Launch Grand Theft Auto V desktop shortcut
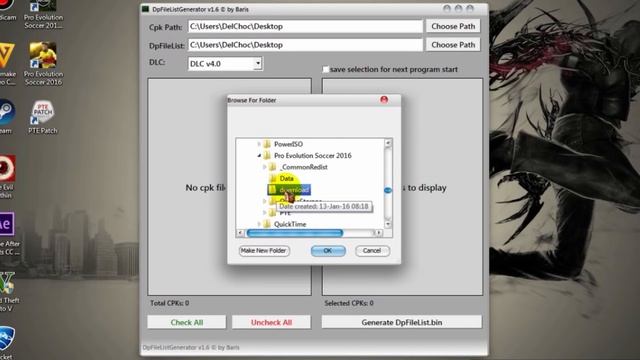640x360 pixels. (x=8, y=291)
